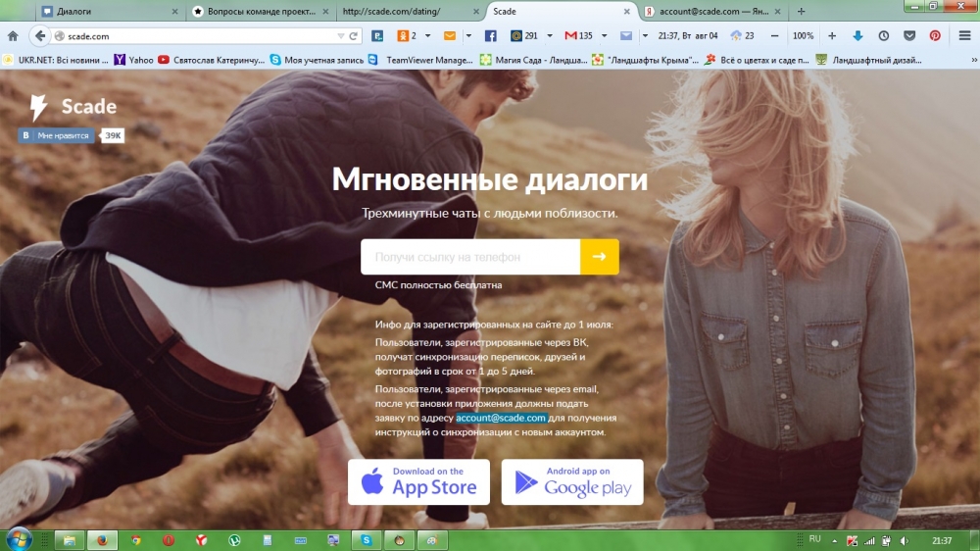Open the volume control in system tray

905,540
